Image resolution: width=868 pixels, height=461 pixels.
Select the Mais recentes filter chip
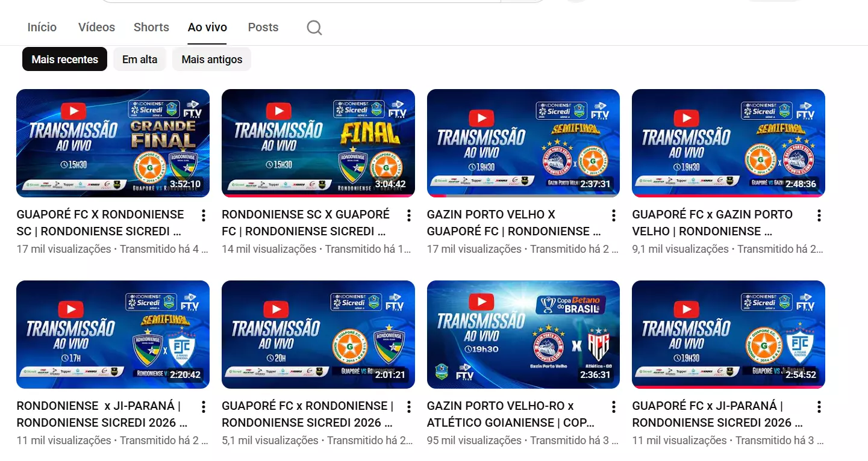click(x=64, y=60)
